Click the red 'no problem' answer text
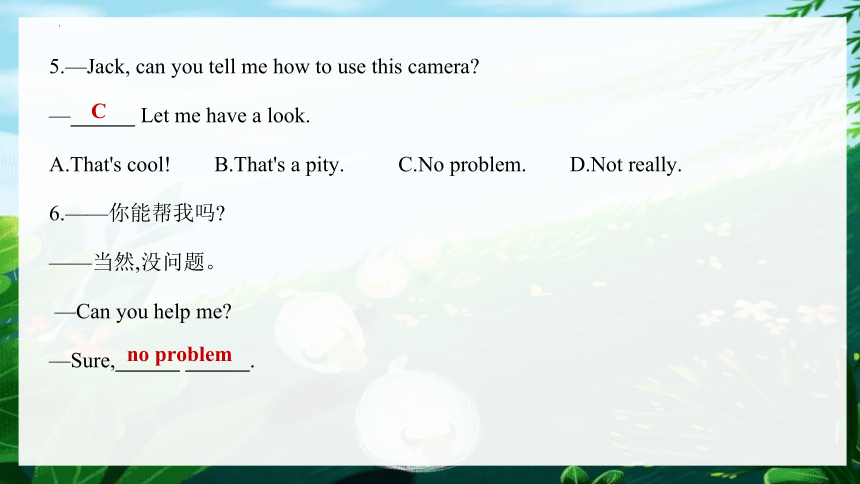Viewport: 860px width, 484px height. click(x=179, y=354)
